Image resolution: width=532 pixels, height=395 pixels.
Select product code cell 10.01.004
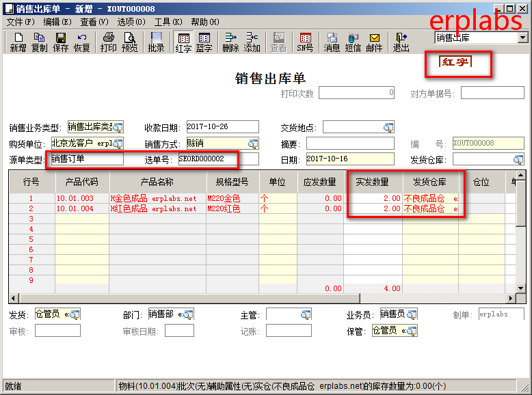[x=82, y=208]
